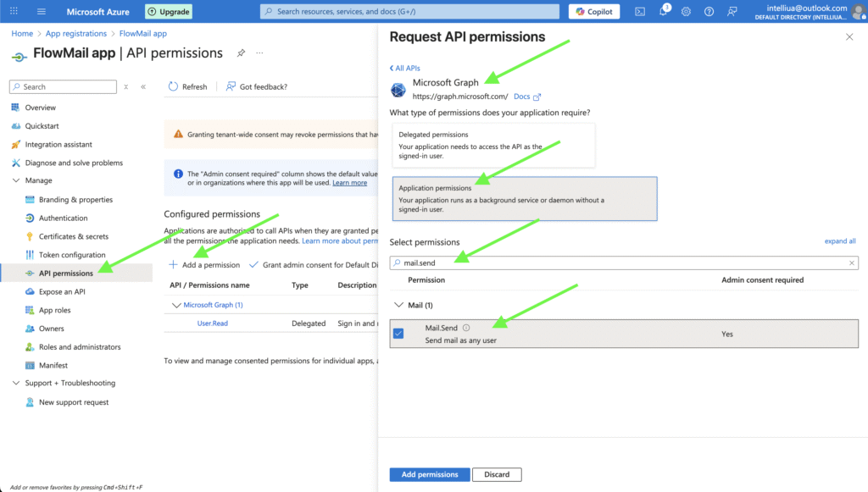This screenshot has height=492, width=868.
Task: Click the Upgrade button
Action: (169, 11)
